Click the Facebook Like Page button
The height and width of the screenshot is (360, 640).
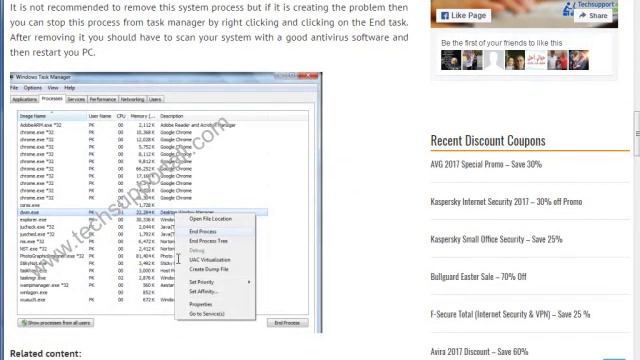tap(464, 16)
